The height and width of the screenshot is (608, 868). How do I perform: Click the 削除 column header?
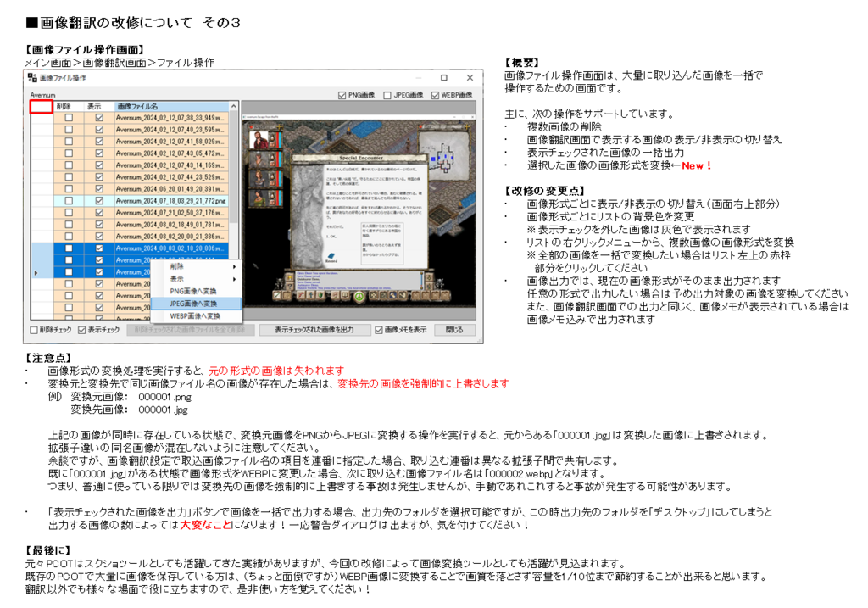click(x=69, y=106)
